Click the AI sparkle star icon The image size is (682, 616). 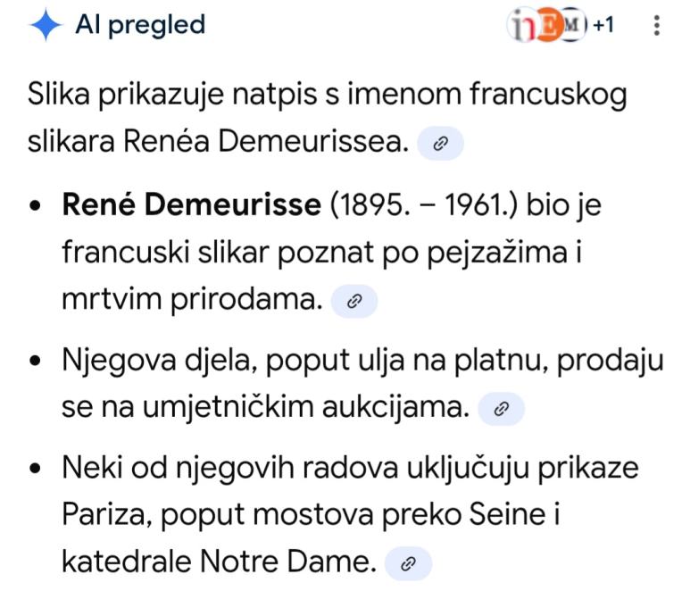coord(45,26)
